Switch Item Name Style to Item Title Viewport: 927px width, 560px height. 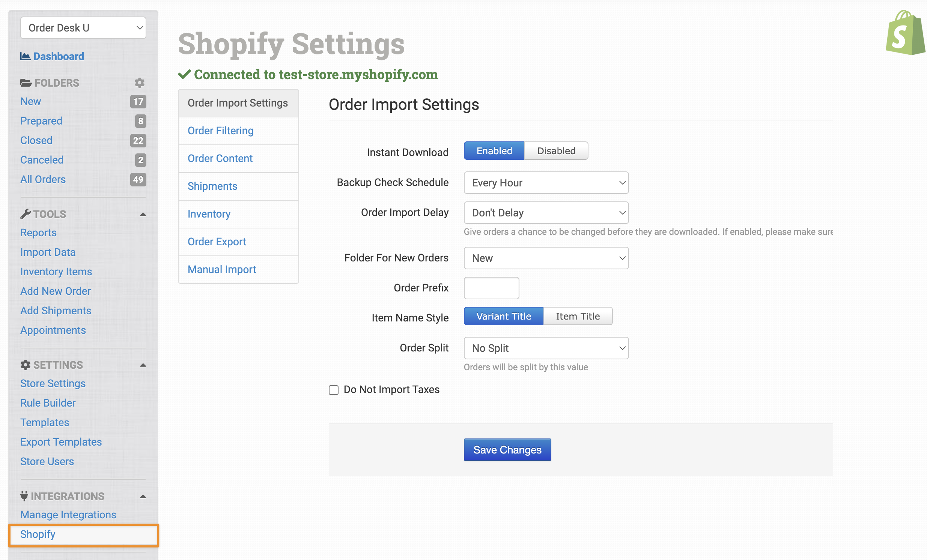click(x=578, y=316)
